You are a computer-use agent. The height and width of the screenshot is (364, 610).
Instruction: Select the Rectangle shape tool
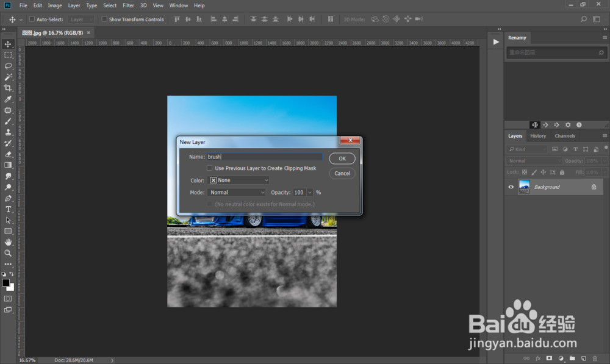[8, 231]
